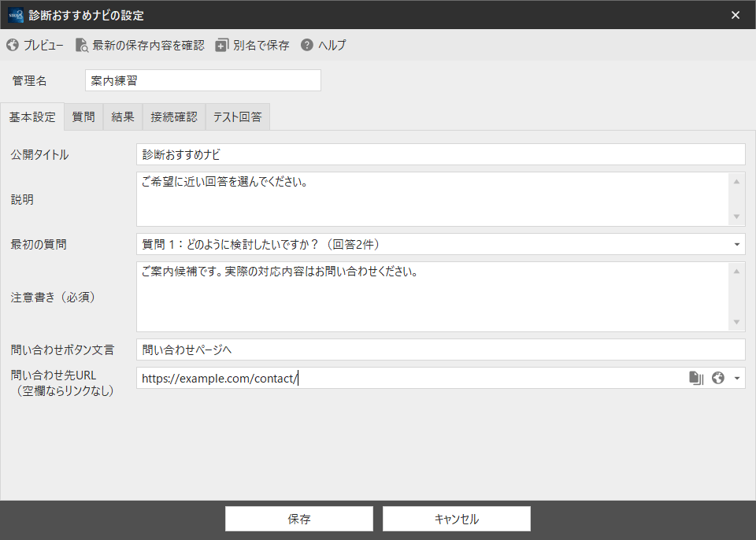Click the ヘルプ toolbar label
The width and height of the screenshot is (756, 540).
pyautogui.click(x=332, y=46)
